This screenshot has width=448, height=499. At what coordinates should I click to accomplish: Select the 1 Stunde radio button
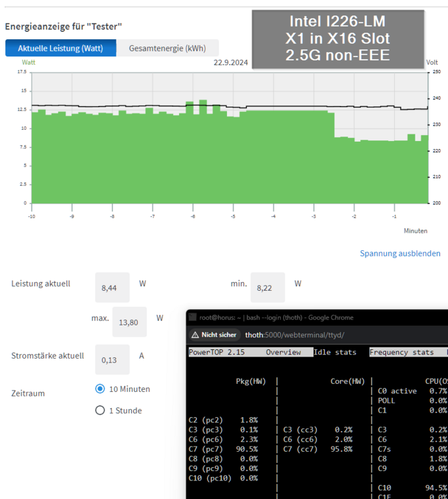coord(100,411)
